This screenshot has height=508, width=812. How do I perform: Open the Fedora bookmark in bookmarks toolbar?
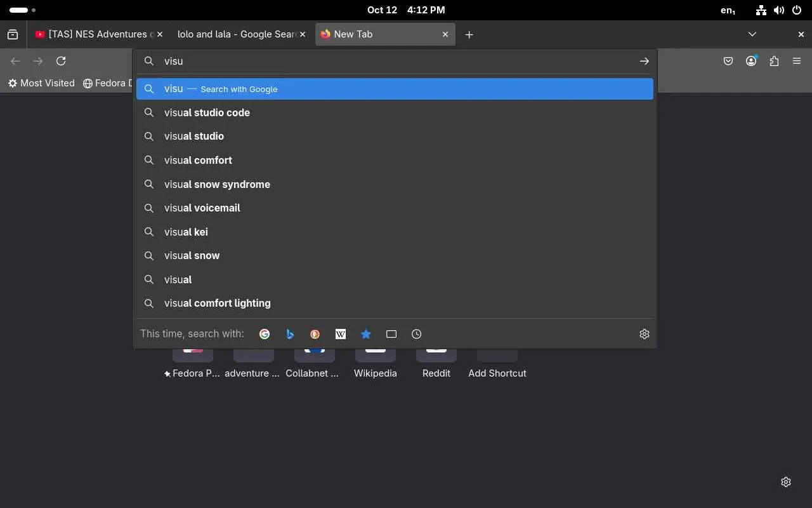(107, 83)
